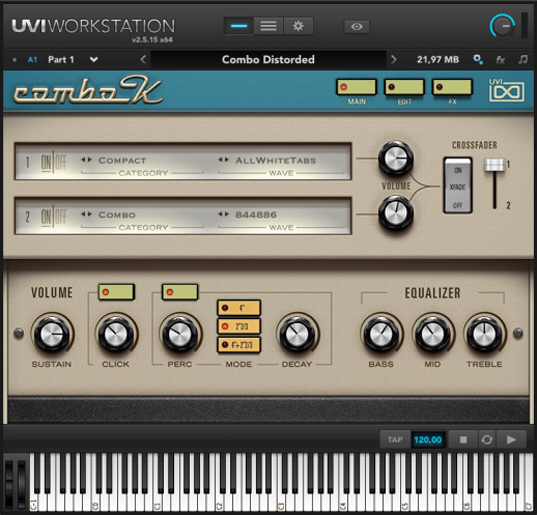Load the previous preset
Image resolution: width=537 pixels, height=515 pixels.
pyautogui.click(x=143, y=60)
